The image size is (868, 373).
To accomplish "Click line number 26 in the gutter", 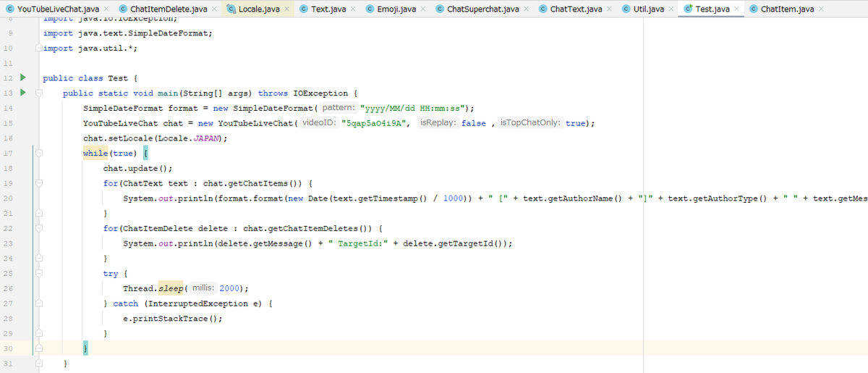I will pyautogui.click(x=8, y=289).
